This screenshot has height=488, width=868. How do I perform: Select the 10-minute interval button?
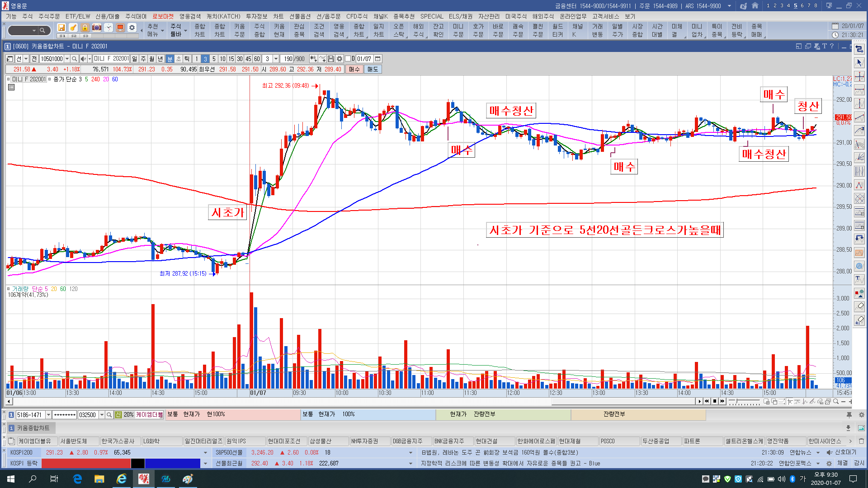click(222, 59)
